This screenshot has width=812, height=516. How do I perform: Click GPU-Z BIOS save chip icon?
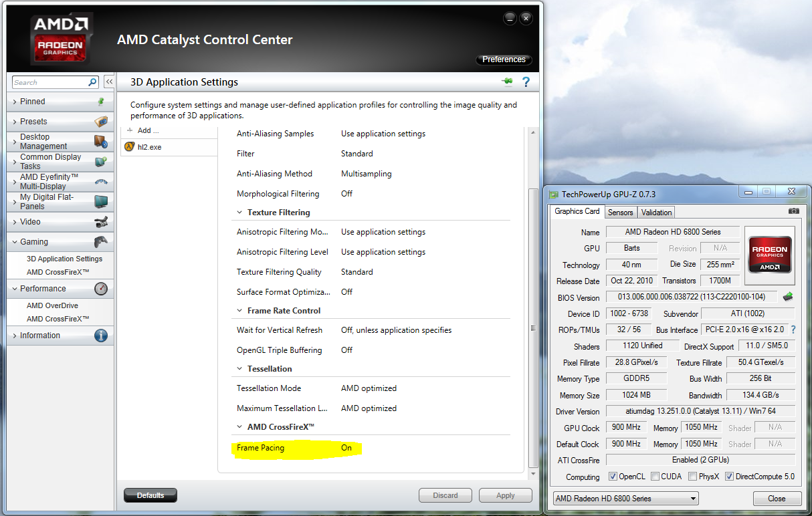[x=789, y=297]
